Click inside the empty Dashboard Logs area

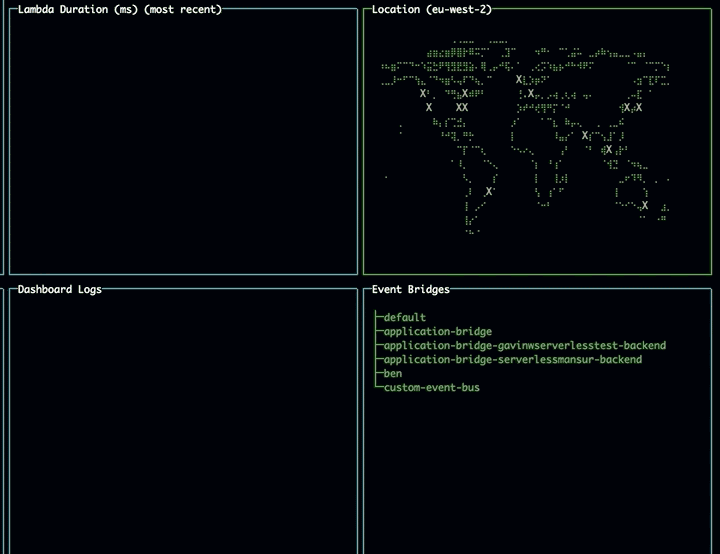click(182, 420)
